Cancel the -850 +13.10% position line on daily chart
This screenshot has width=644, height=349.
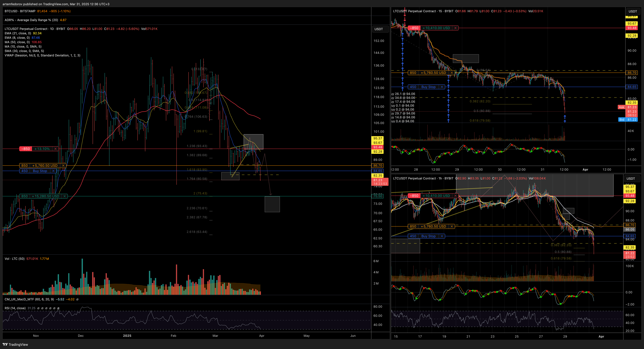click(55, 149)
